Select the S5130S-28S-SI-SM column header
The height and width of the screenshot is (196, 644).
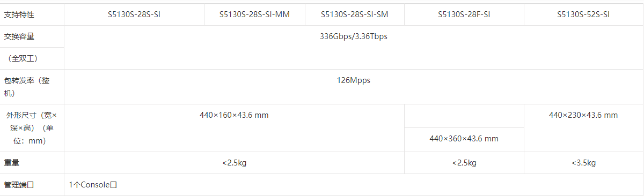(x=354, y=14)
